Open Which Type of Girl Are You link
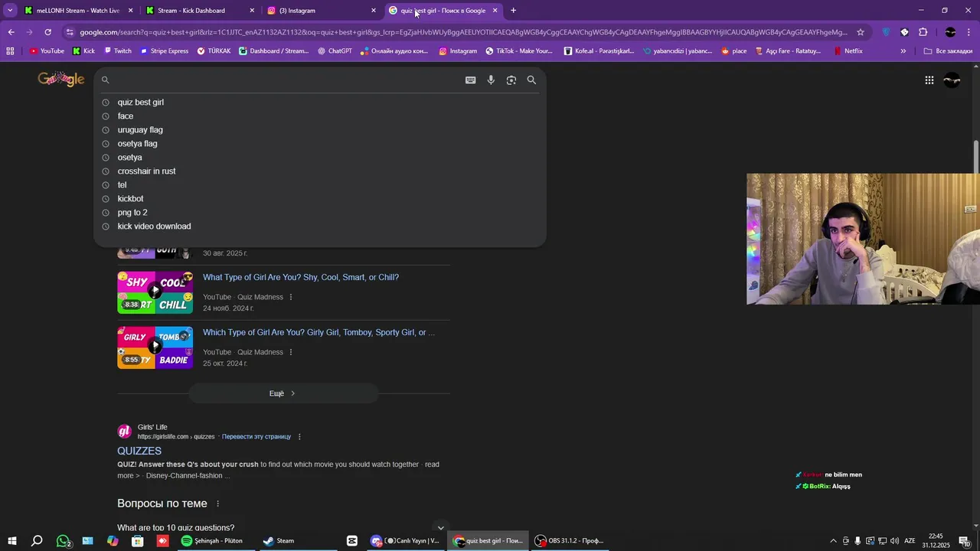 point(318,332)
